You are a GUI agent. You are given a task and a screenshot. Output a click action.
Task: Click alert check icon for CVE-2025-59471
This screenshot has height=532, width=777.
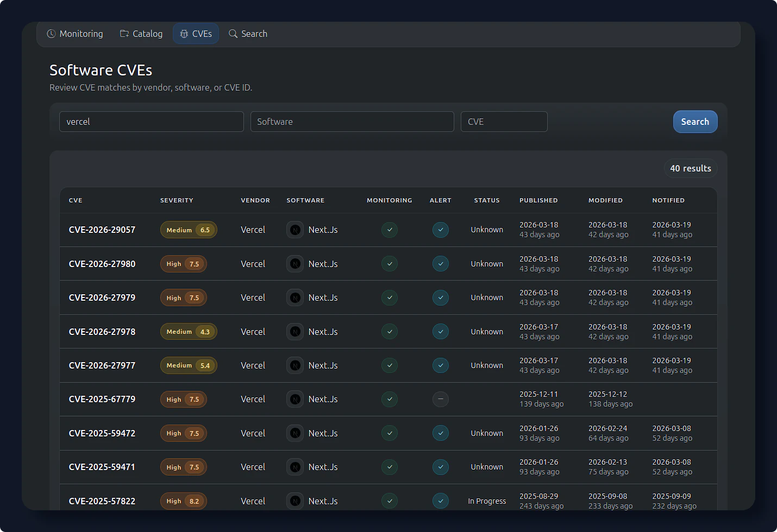pyautogui.click(x=441, y=467)
